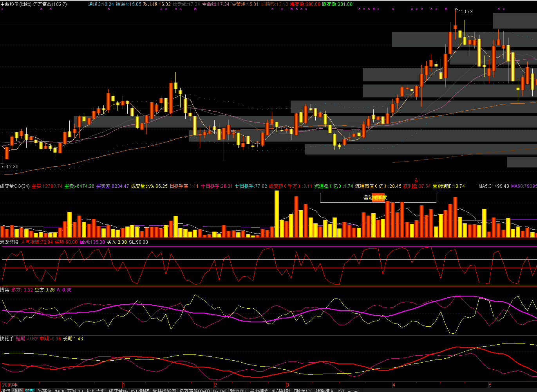Click the 回调:135.00 value
537x392 pixels.
click(x=92, y=242)
